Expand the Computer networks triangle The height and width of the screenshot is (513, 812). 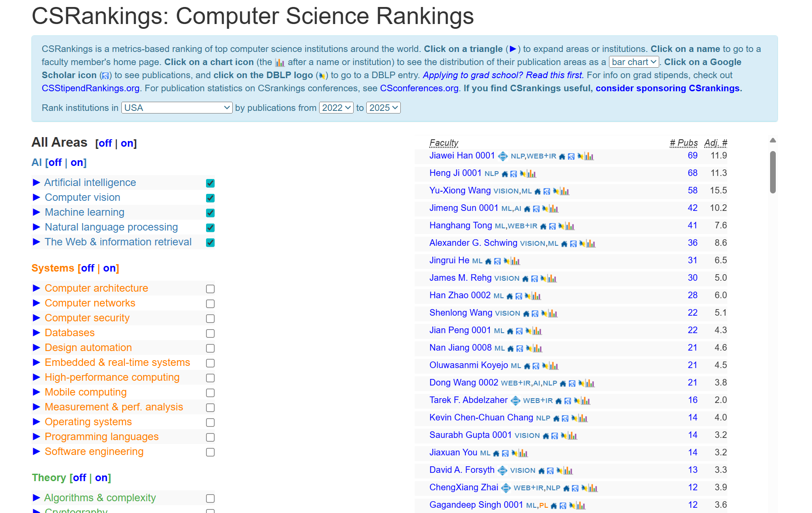(x=37, y=303)
